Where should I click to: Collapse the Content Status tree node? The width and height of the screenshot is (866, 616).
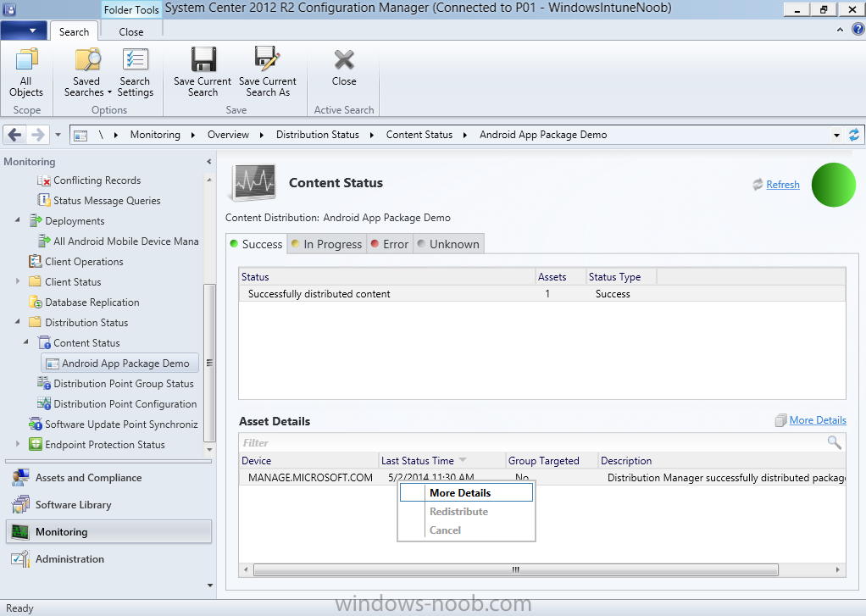[x=26, y=342]
